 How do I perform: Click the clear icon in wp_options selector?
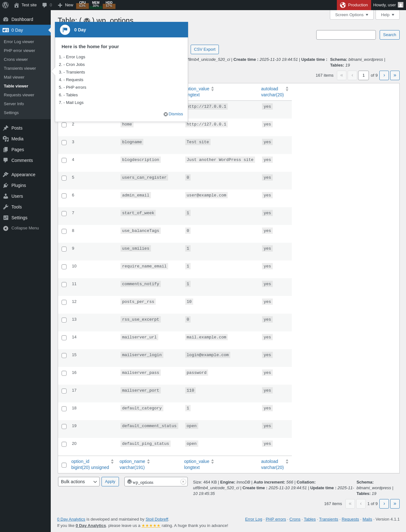[x=183, y=482]
